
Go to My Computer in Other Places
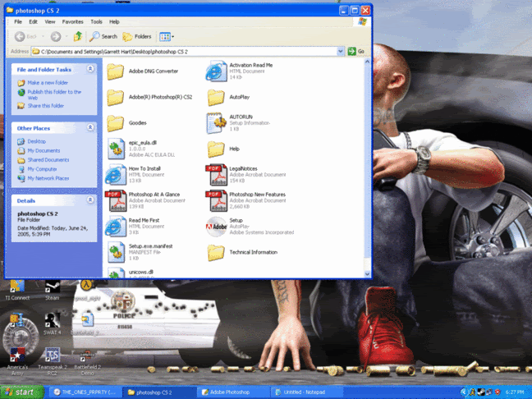[42, 169]
